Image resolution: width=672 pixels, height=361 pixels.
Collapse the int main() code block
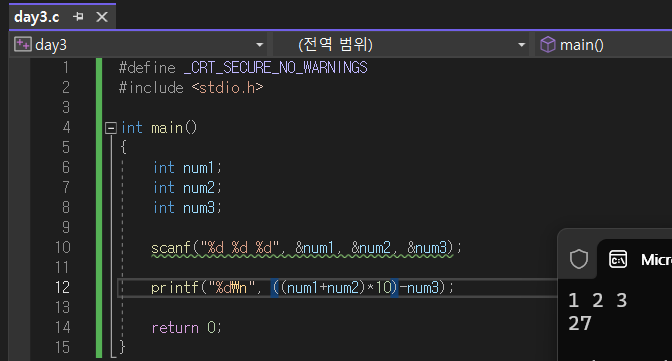point(111,128)
